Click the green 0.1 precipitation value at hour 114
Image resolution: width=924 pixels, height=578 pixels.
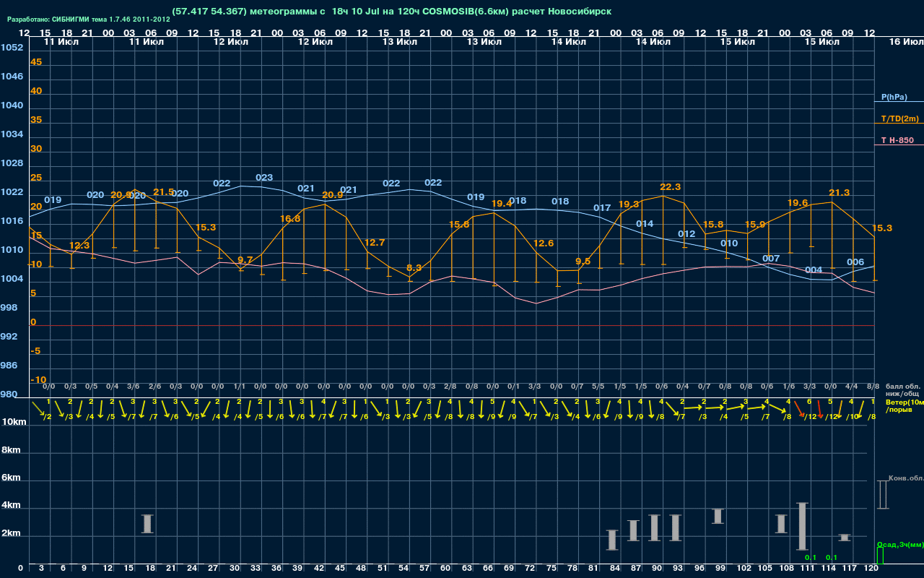click(x=831, y=558)
